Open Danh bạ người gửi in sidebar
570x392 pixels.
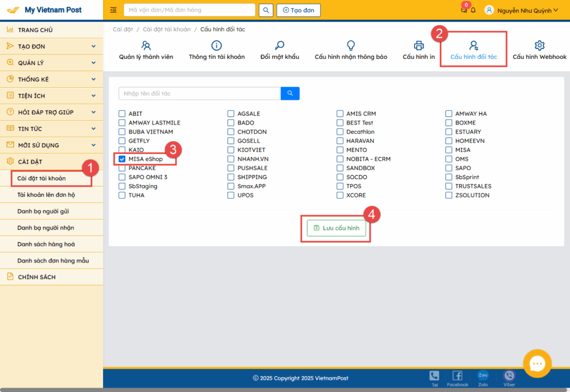tap(43, 211)
